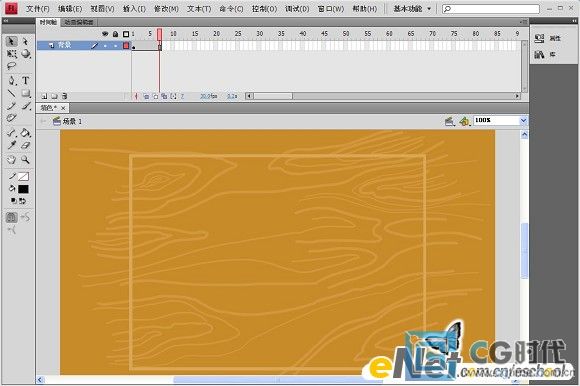Select the Line tool
This screenshot has width=580, height=386.
click(11, 93)
